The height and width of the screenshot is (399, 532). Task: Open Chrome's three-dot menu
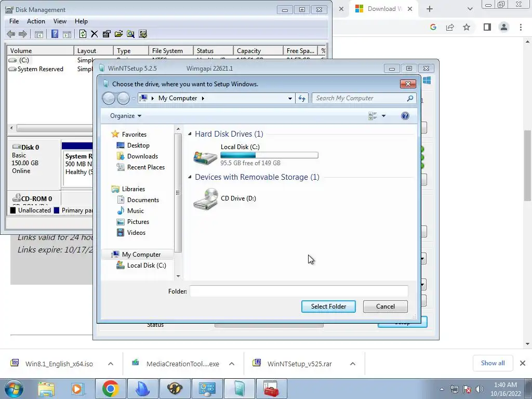pyautogui.click(x=521, y=27)
